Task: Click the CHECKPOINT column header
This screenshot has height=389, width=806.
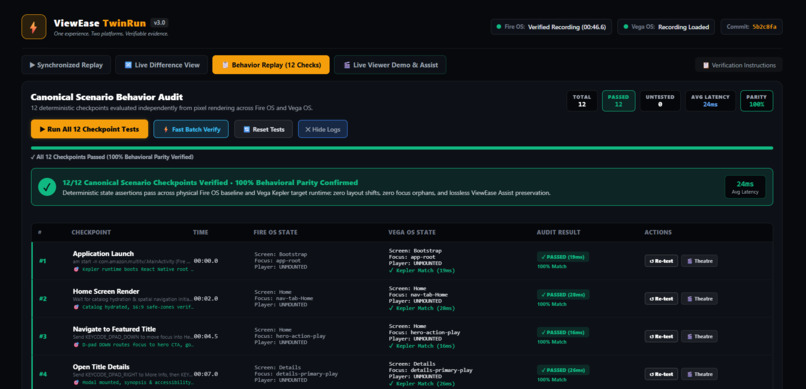Action: click(91, 232)
